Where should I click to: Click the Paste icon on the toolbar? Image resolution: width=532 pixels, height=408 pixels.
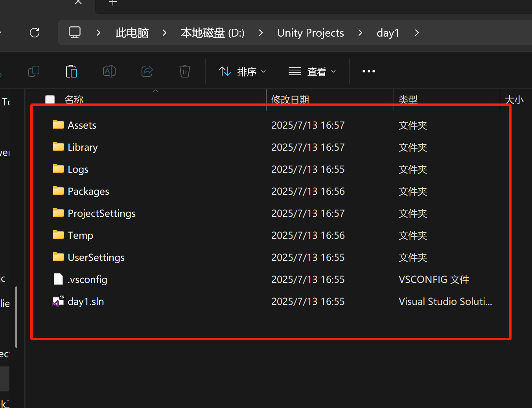coord(72,71)
